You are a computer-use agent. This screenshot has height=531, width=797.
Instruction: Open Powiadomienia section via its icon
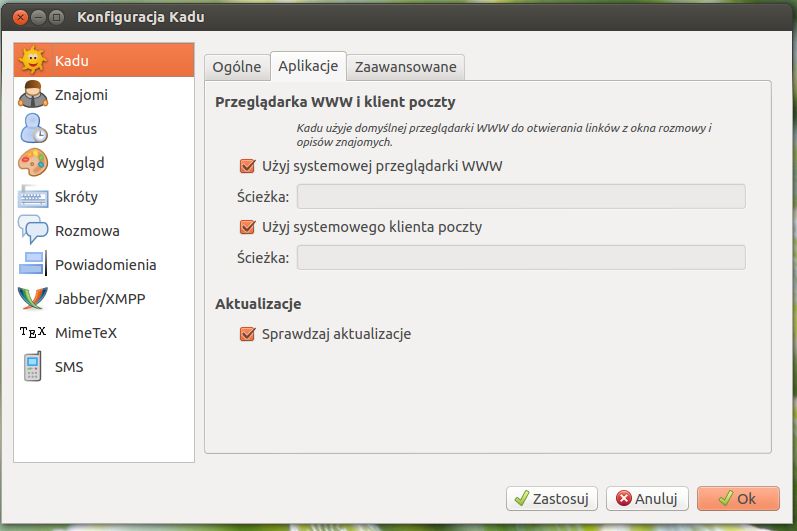click(x=33, y=264)
